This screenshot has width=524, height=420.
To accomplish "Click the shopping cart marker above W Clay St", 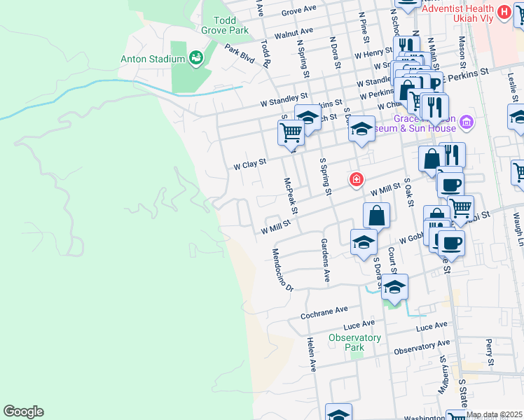I will [291, 134].
